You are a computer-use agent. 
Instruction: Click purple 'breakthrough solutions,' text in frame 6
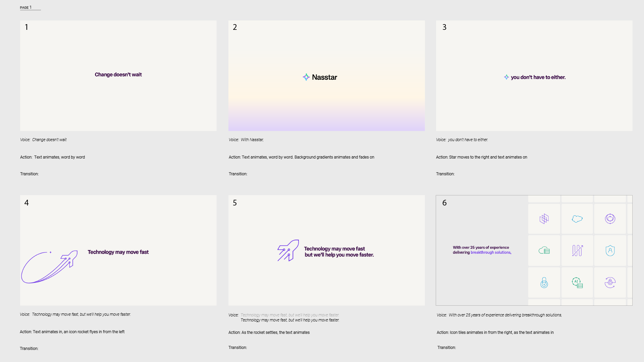tap(491, 252)
